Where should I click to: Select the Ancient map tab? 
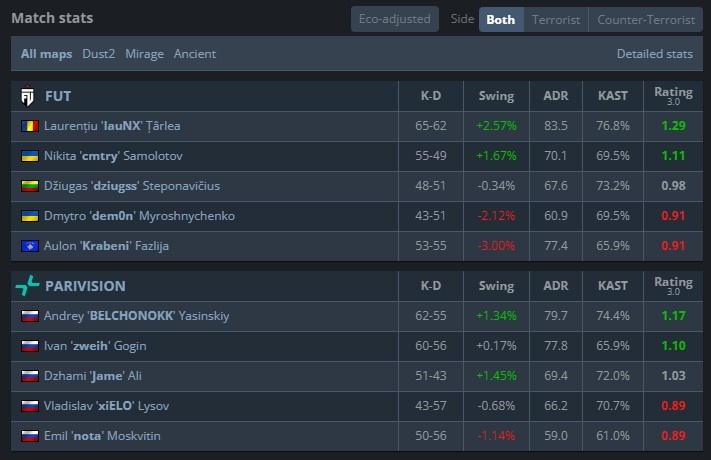click(x=194, y=53)
